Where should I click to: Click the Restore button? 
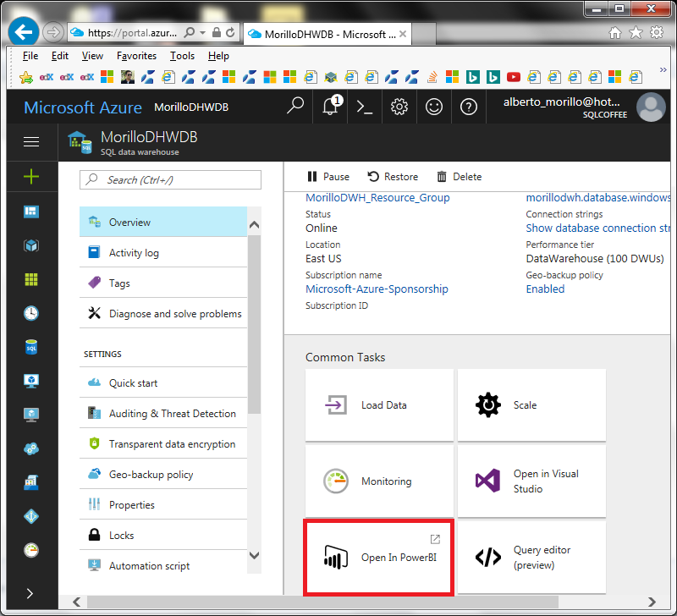pyautogui.click(x=393, y=177)
